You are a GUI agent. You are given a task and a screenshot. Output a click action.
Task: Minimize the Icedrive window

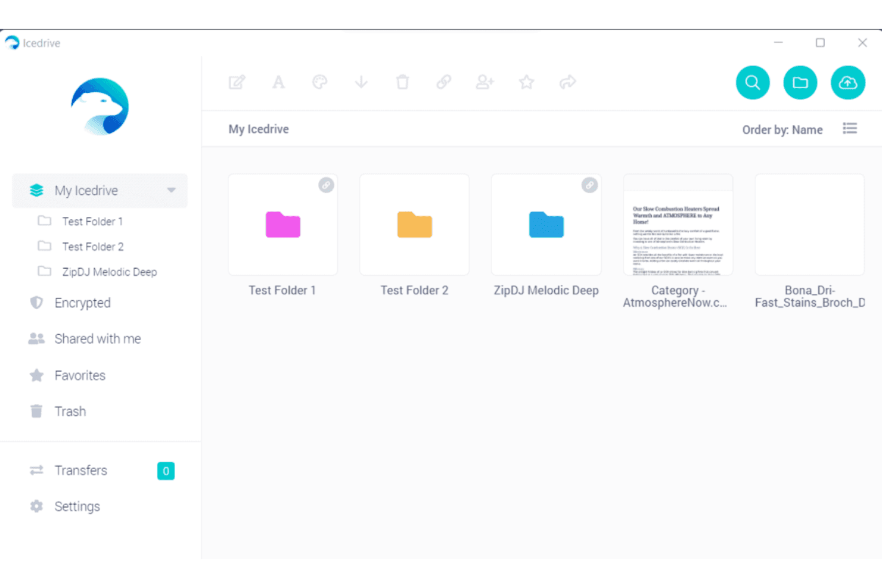[778, 43]
